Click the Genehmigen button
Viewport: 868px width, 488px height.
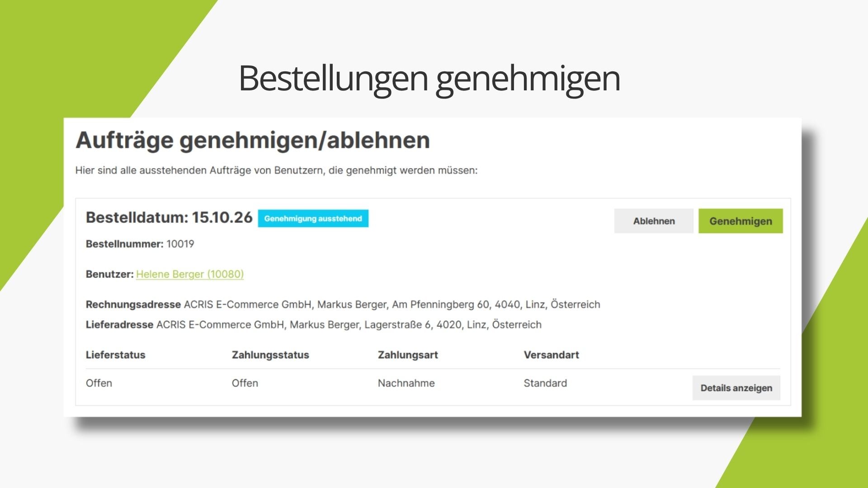741,221
